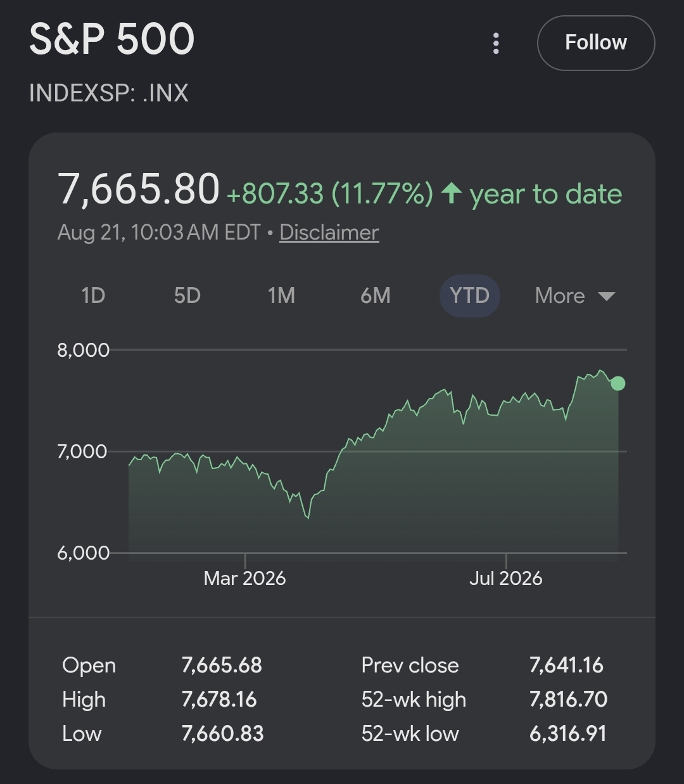Viewport: 684px width, 784px height.
Task: Select the 6M chart range
Action: pyautogui.click(x=375, y=295)
